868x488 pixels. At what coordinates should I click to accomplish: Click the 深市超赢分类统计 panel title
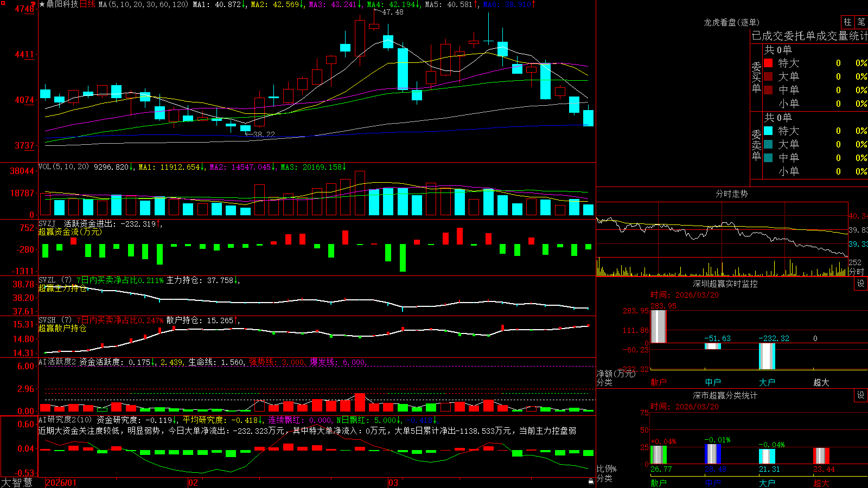coord(725,395)
